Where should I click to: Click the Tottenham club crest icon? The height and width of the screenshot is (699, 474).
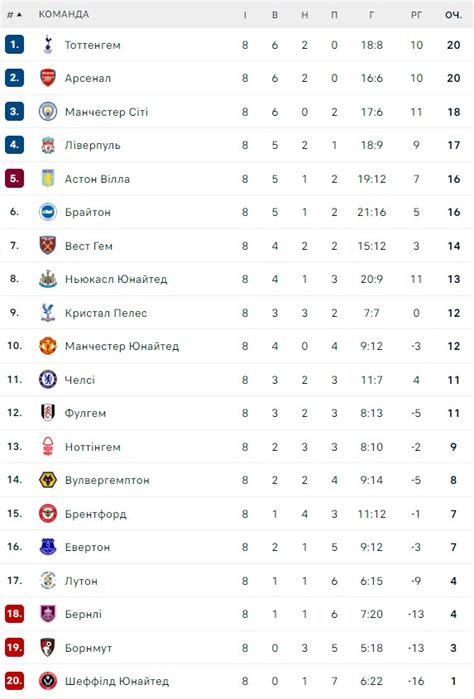pos(48,45)
